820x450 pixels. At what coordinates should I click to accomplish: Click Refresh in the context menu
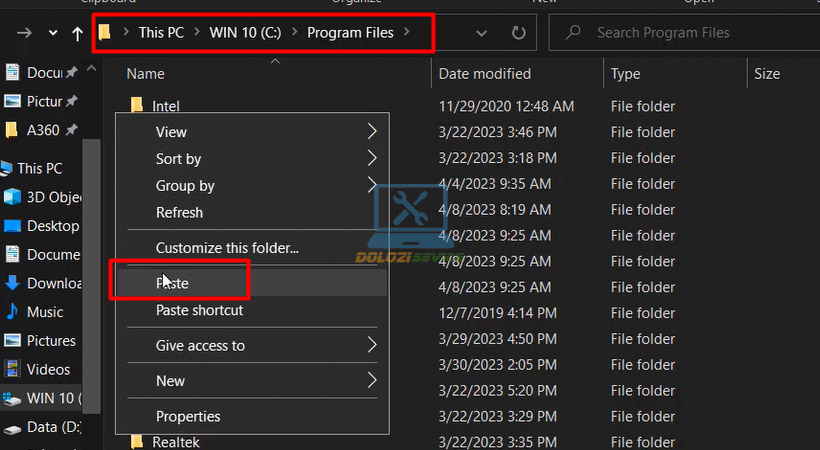pyautogui.click(x=179, y=212)
